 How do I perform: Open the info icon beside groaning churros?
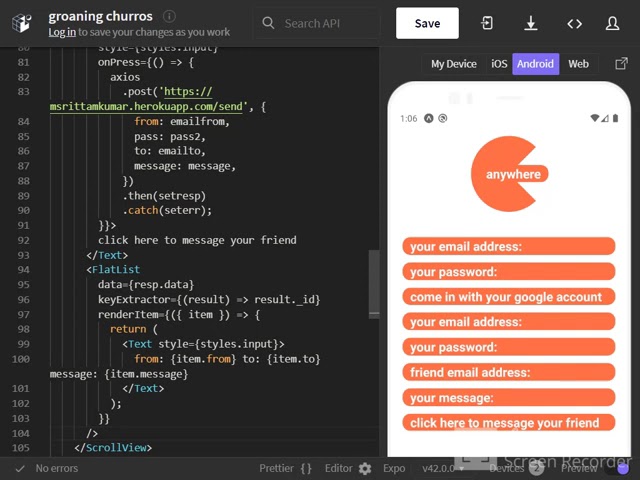click(x=169, y=16)
